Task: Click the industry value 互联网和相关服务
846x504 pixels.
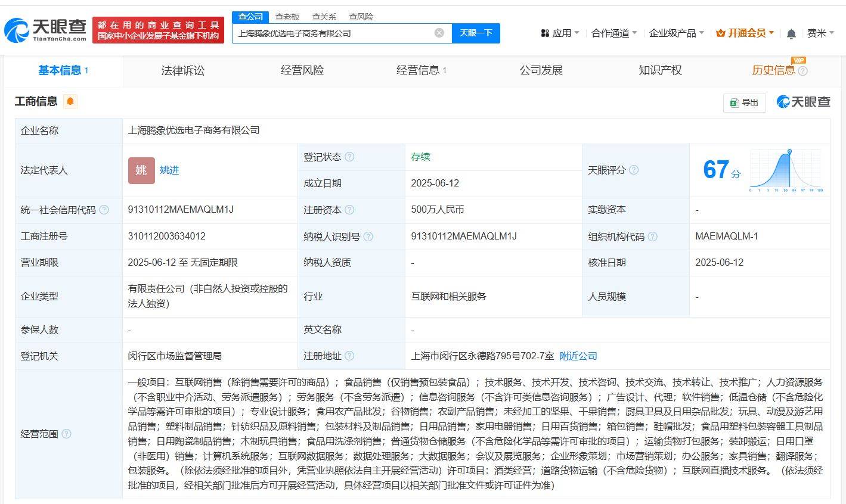Action: (448, 296)
